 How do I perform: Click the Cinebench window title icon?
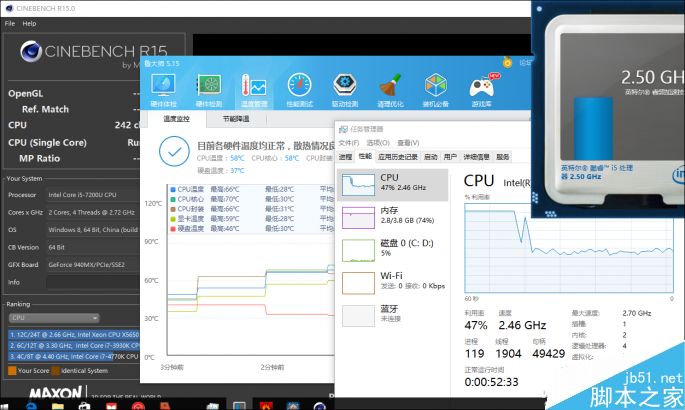click(9, 8)
